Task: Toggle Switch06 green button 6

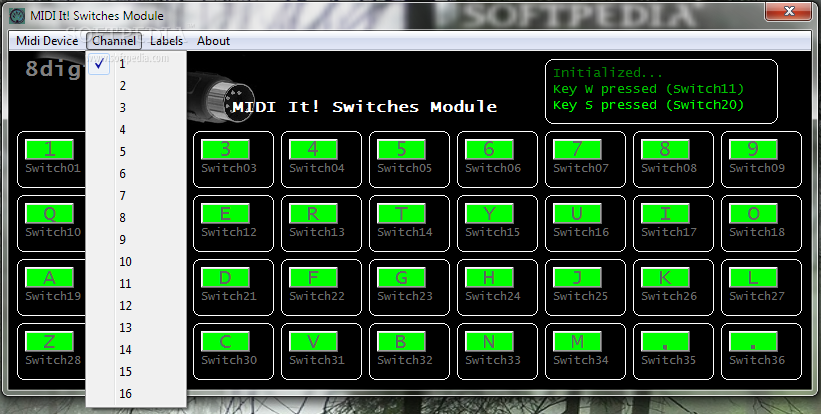Action: (x=489, y=149)
